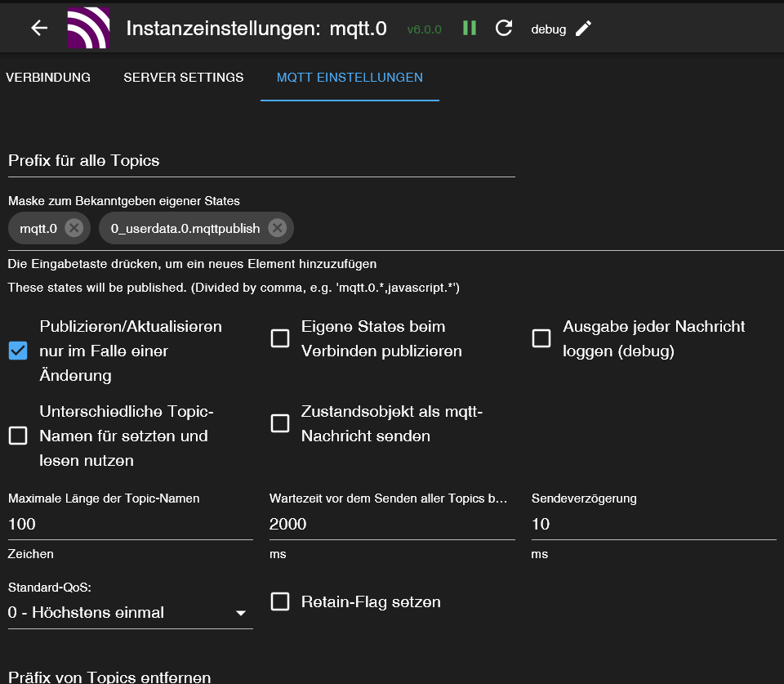Image resolution: width=784 pixels, height=684 pixels.
Task: Select the MQTT Einstellungen tab
Action: [x=350, y=78]
